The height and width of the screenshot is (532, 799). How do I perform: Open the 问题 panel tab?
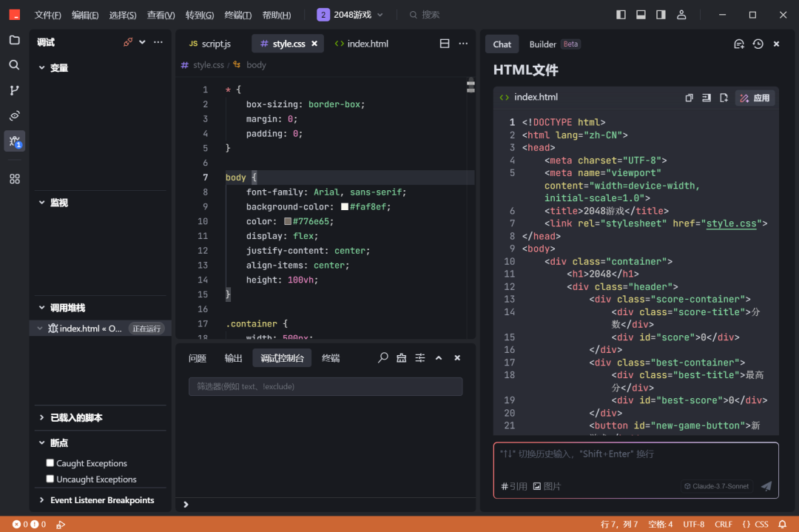coord(198,358)
